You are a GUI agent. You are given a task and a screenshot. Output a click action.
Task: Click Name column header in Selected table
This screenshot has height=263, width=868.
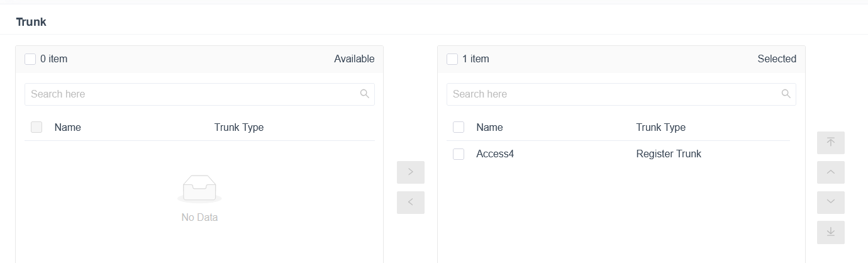coord(489,127)
